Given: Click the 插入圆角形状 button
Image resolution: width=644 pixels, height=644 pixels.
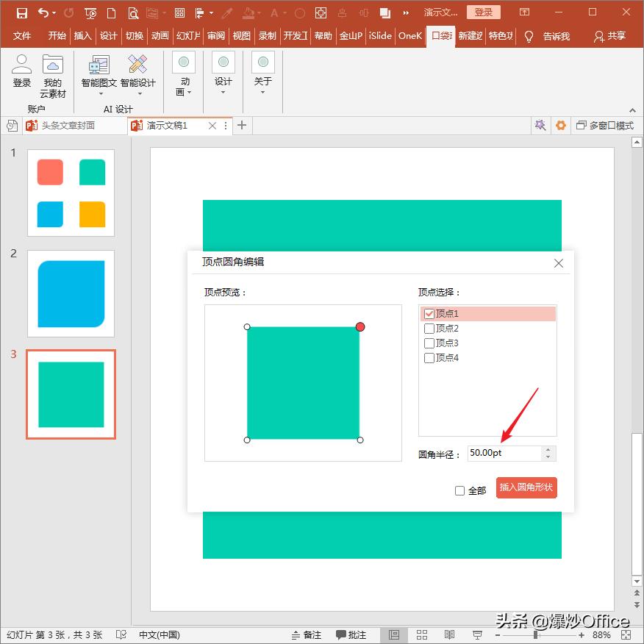Looking at the screenshot, I should pos(526,487).
